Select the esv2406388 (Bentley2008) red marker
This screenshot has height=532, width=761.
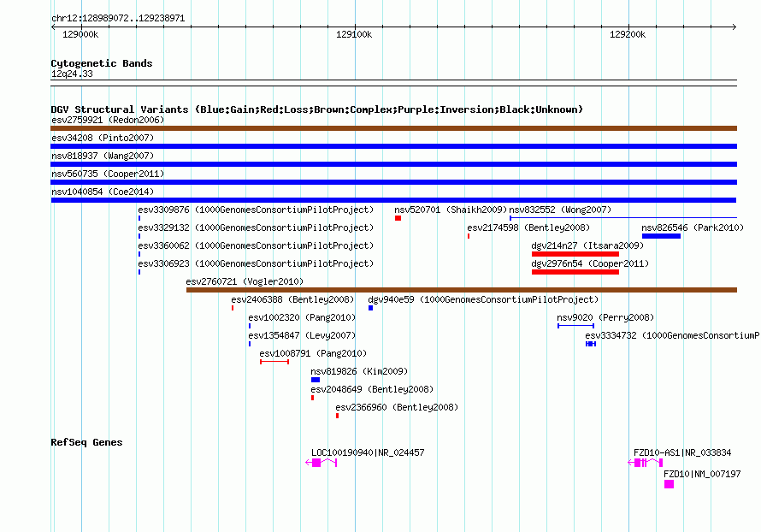[233, 308]
